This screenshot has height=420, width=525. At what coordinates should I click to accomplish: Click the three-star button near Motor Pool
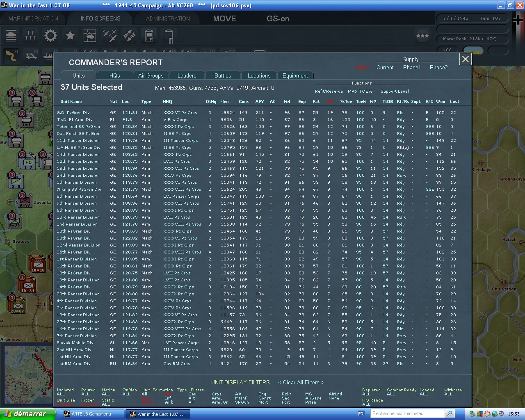(x=422, y=36)
